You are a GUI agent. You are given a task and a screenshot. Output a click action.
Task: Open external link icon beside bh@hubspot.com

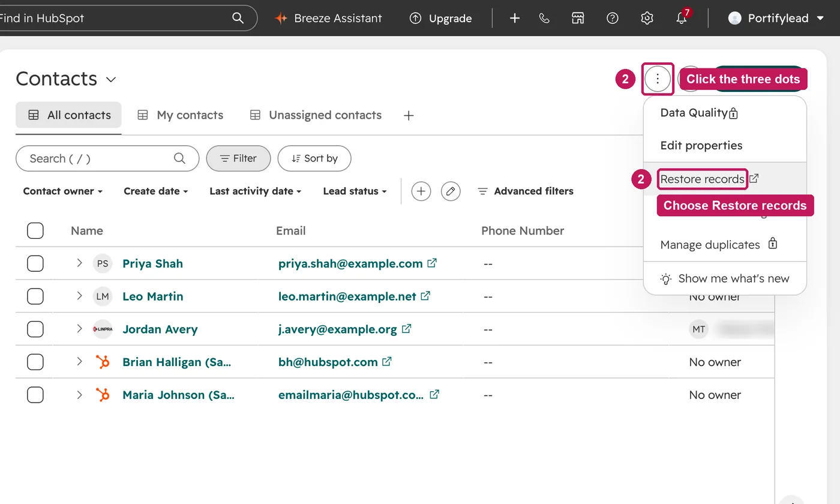click(x=387, y=361)
